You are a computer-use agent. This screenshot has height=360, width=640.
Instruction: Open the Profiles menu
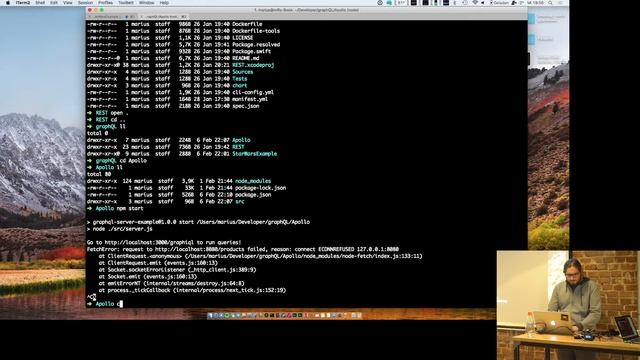(106, 2)
